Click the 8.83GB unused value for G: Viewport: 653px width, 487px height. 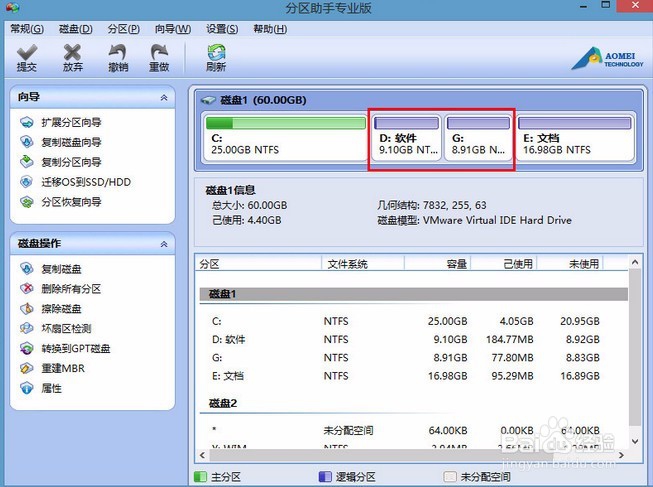pos(582,358)
